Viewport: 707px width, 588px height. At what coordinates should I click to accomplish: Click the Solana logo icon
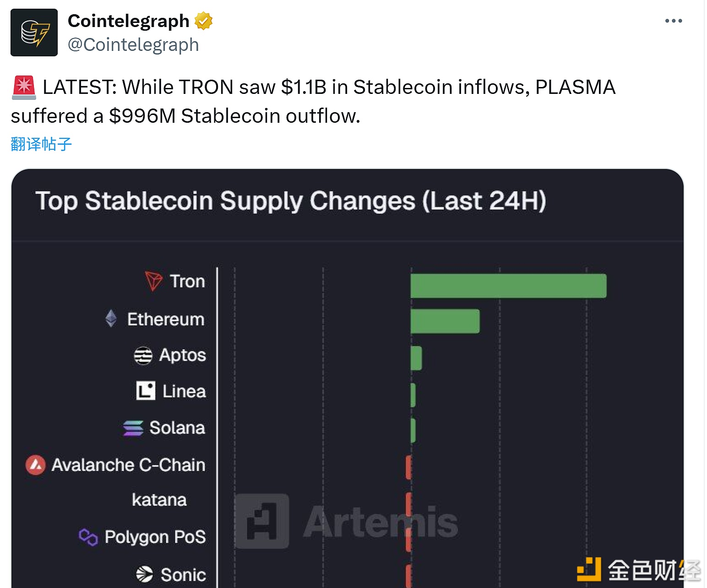[x=133, y=428]
